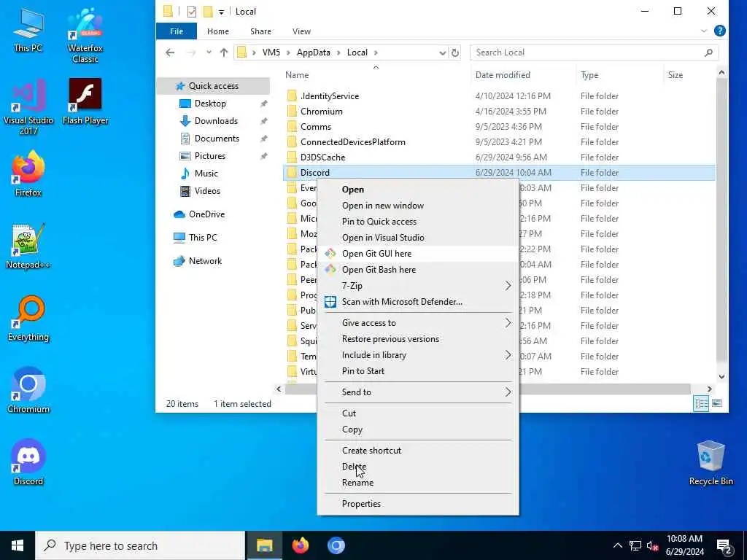747x560 pixels.
Task: Click the vertical scrollbar down arrow
Action: (x=721, y=377)
